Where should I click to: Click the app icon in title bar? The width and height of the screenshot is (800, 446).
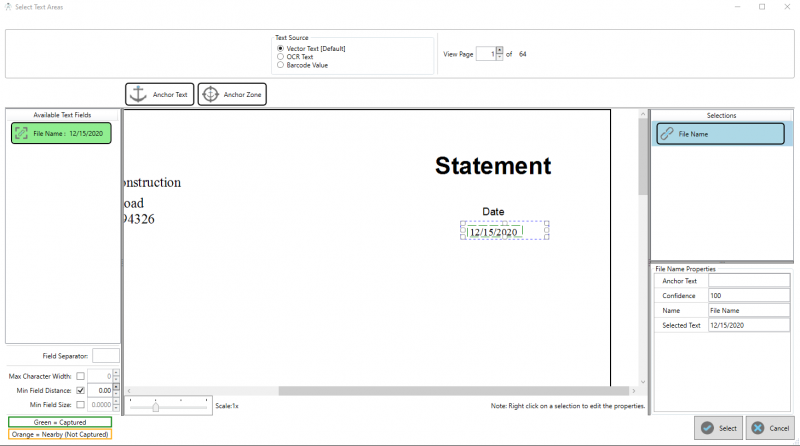pos(8,7)
